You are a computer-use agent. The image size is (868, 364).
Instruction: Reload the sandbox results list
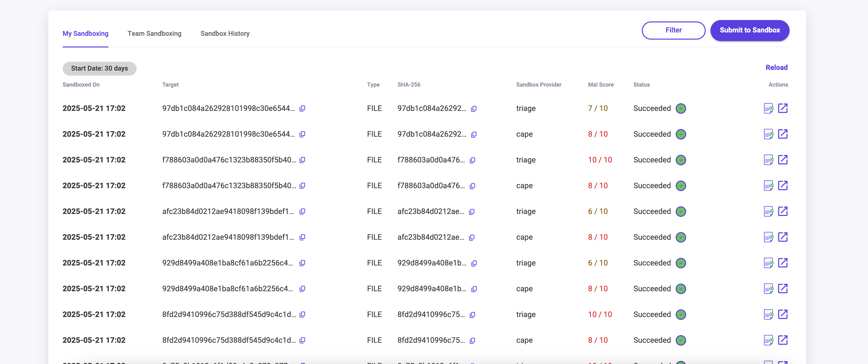[x=776, y=68]
